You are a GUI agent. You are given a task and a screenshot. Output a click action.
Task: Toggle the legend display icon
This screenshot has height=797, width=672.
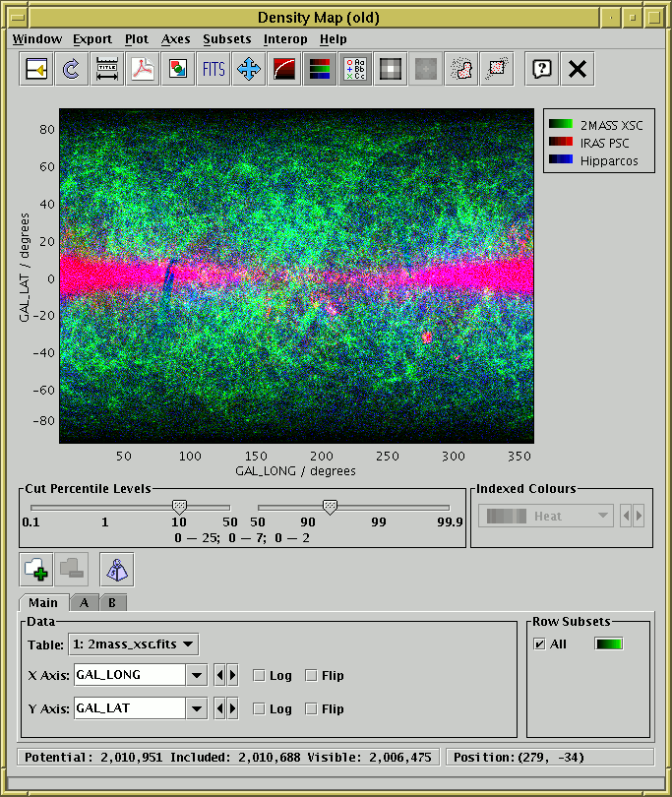[x=354, y=69]
